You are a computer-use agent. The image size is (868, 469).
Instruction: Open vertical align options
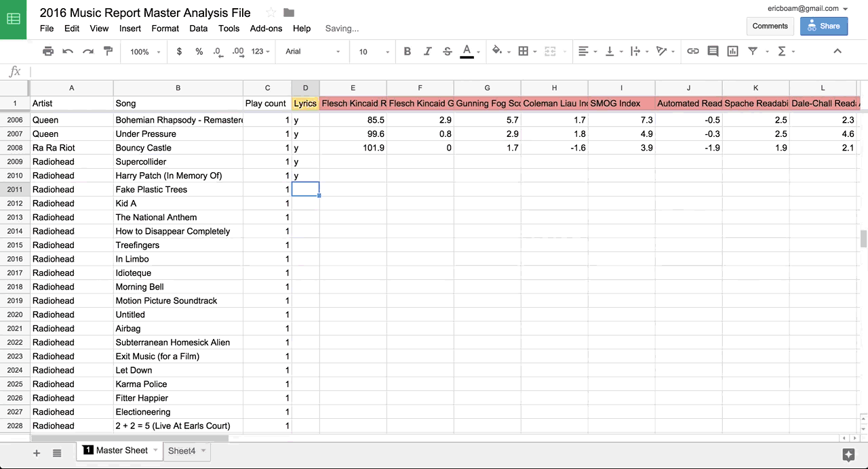pyautogui.click(x=610, y=52)
